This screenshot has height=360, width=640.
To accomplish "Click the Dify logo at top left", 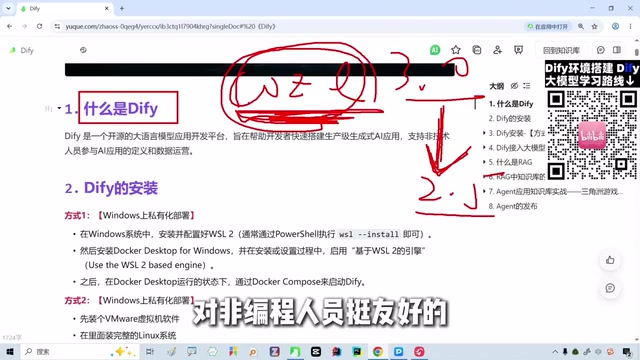I will pyautogui.click(x=13, y=50).
